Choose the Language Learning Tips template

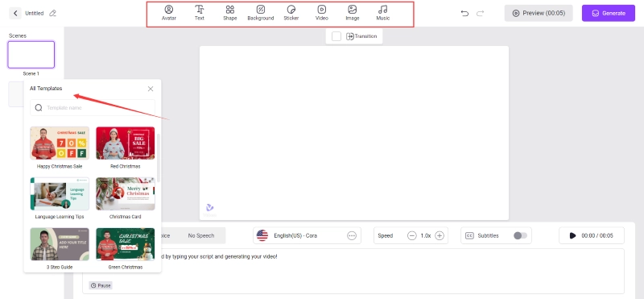60,193
